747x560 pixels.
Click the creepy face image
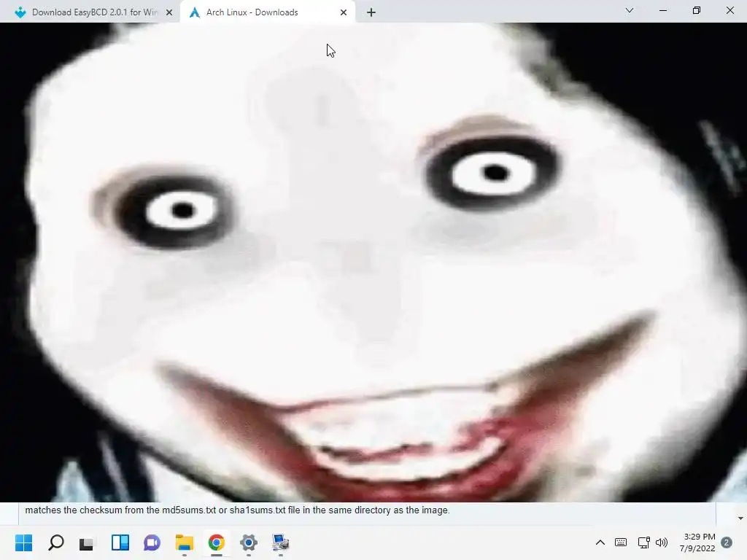(x=373, y=262)
